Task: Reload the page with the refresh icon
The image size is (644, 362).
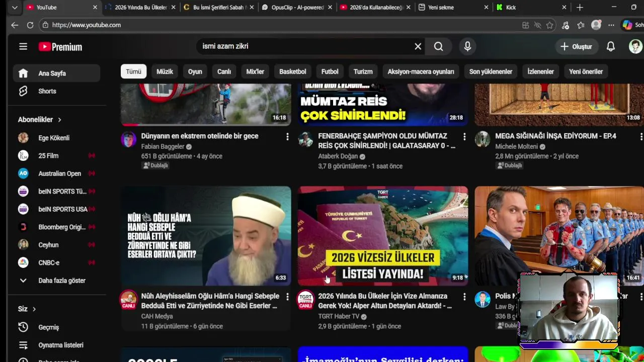Action: coord(30,25)
